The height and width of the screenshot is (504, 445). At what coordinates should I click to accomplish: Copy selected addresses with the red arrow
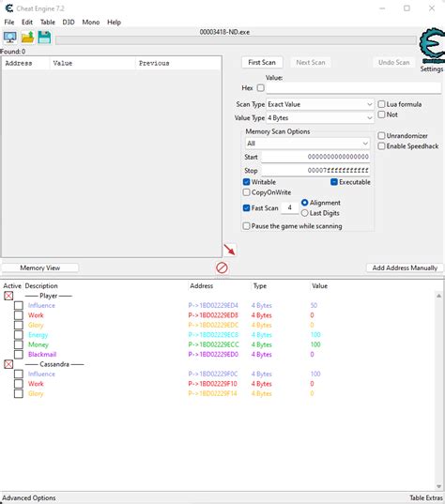click(x=230, y=250)
